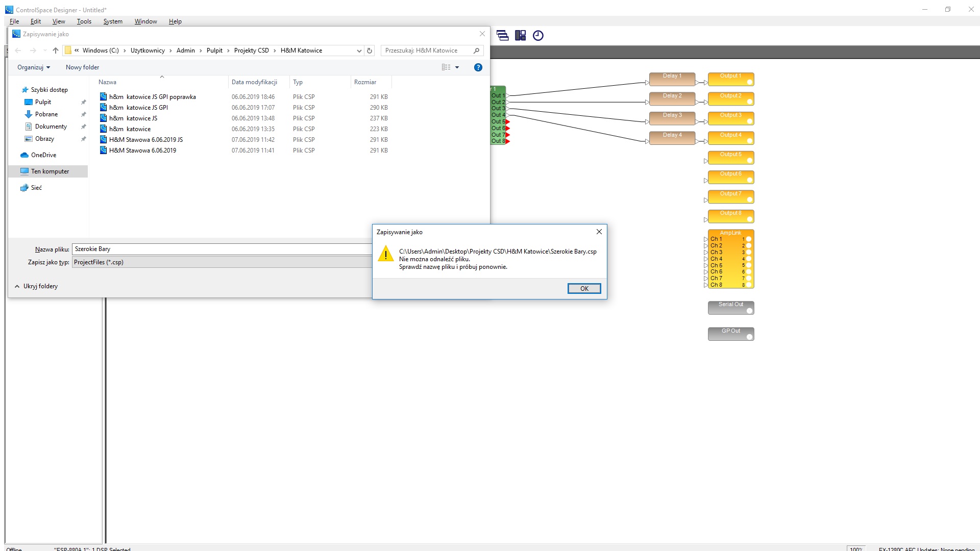Select Obrazy in the navigation pane
This screenshot has height=551, width=980.
tap(44, 139)
